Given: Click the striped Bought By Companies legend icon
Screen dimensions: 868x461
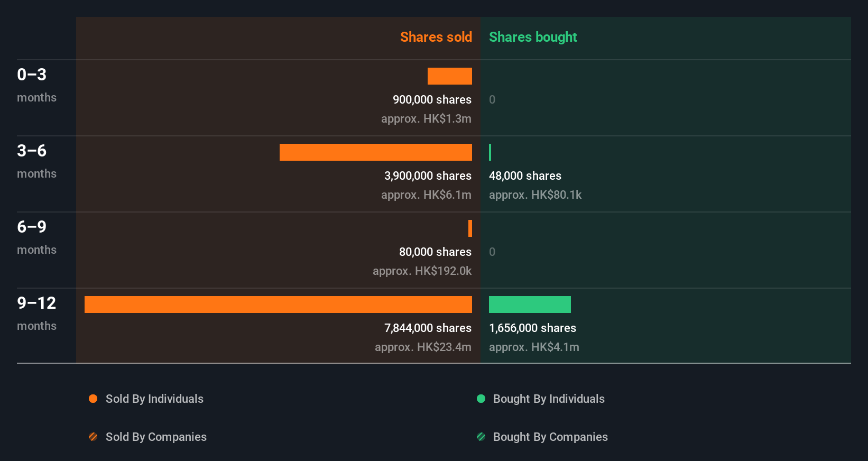Looking at the screenshot, I should point(481,437).
